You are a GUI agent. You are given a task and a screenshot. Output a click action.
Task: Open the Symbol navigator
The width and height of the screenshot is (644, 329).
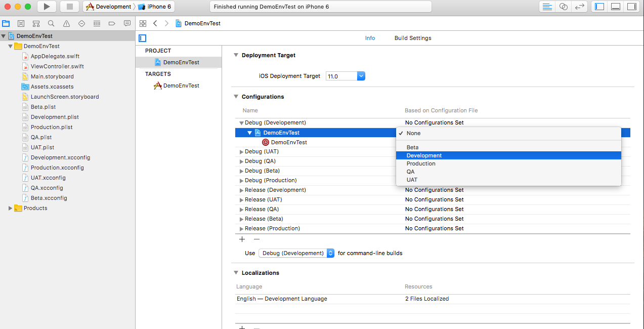click(x=36, y=23)
